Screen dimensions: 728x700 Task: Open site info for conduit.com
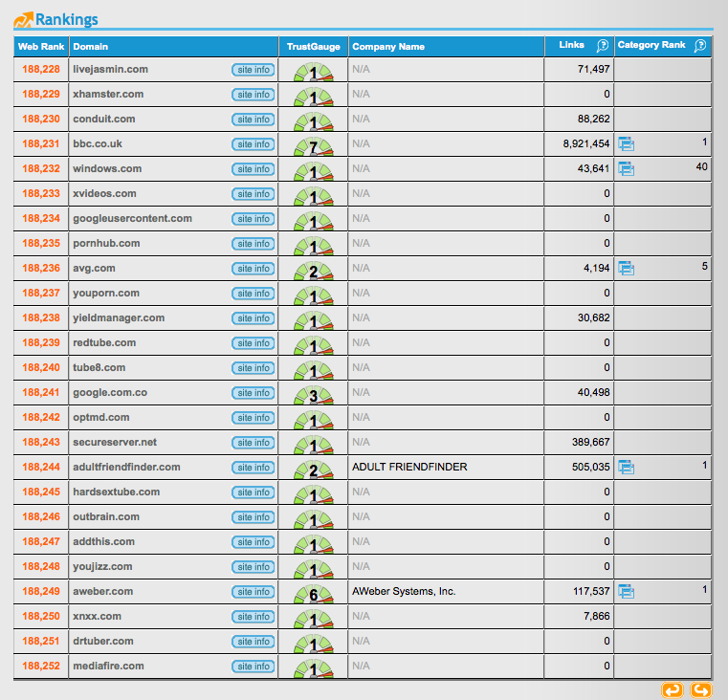[254, 120]
